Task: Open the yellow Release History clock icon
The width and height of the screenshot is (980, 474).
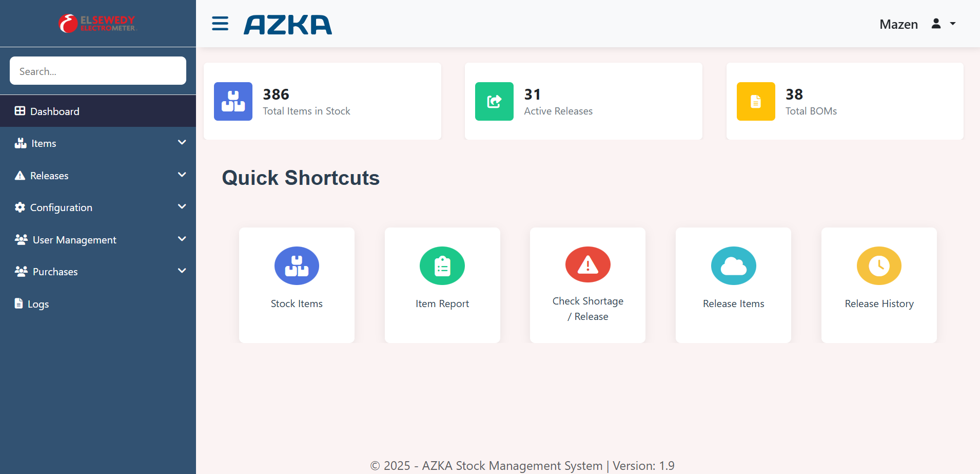Action: [879, 266]
